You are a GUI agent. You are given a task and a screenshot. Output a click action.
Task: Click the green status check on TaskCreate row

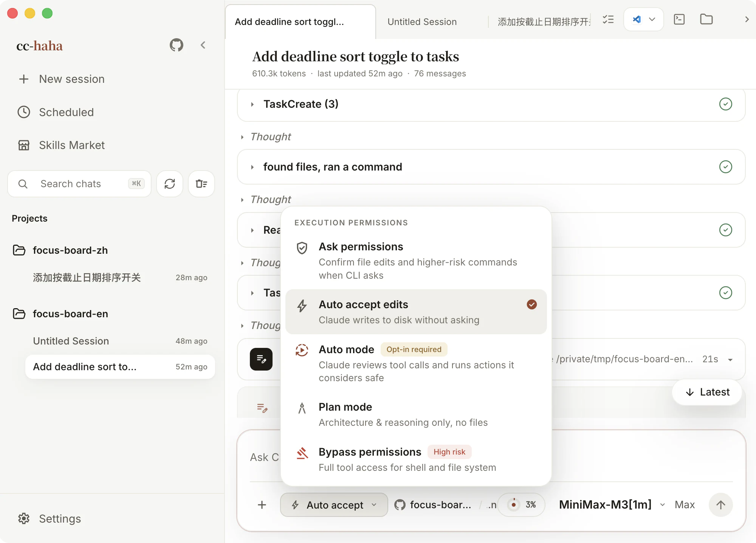click(x=725, y=104)
